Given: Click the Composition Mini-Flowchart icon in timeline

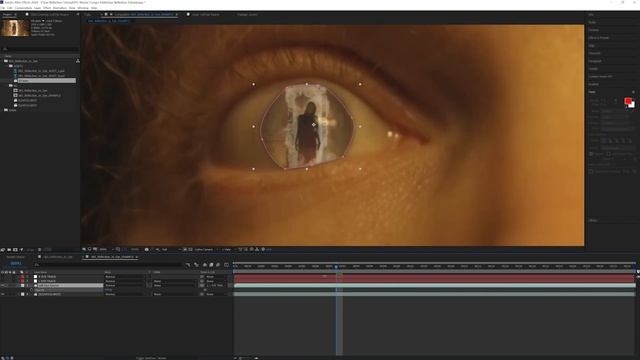Looking at the screenshot, I should (x=188, y=265).
